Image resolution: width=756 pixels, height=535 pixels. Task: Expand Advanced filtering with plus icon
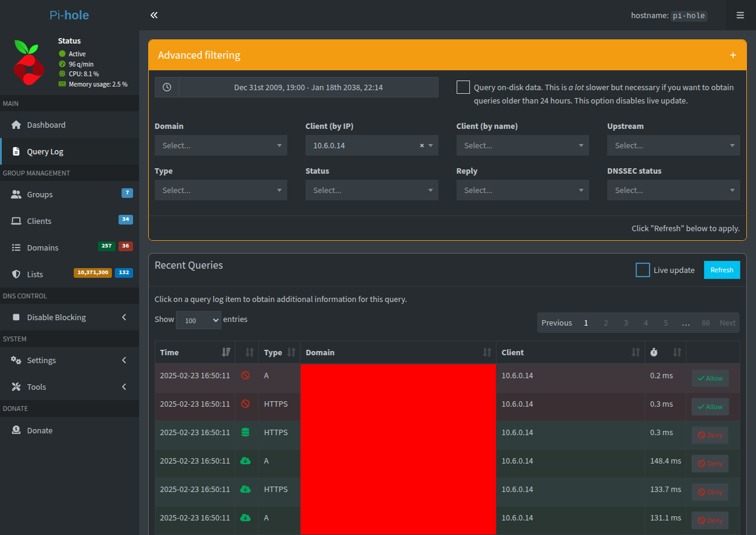(733, 55)
